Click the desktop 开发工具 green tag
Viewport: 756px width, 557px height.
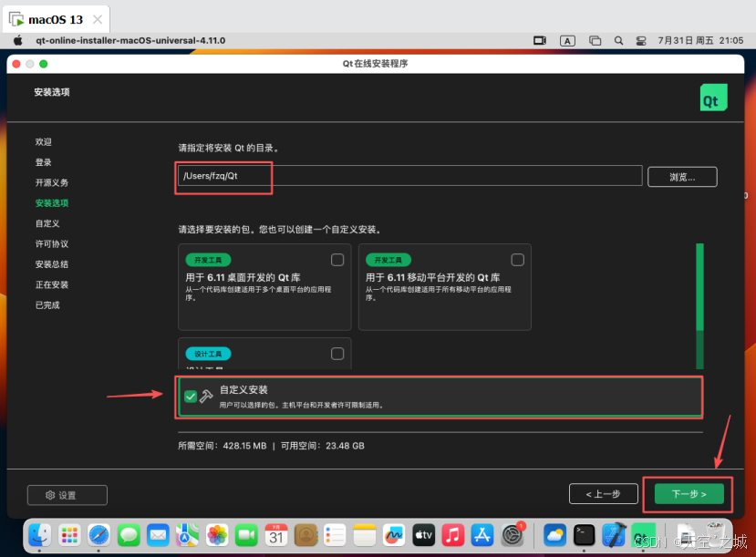208,260
